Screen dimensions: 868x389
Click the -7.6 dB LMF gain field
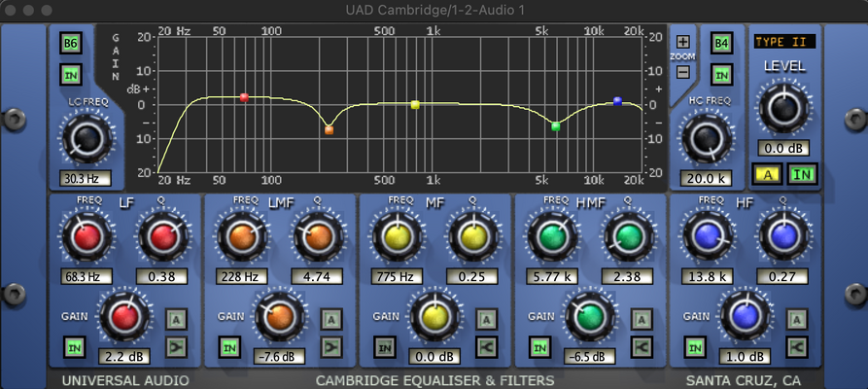pyautogui.click(x=279, y=356)
